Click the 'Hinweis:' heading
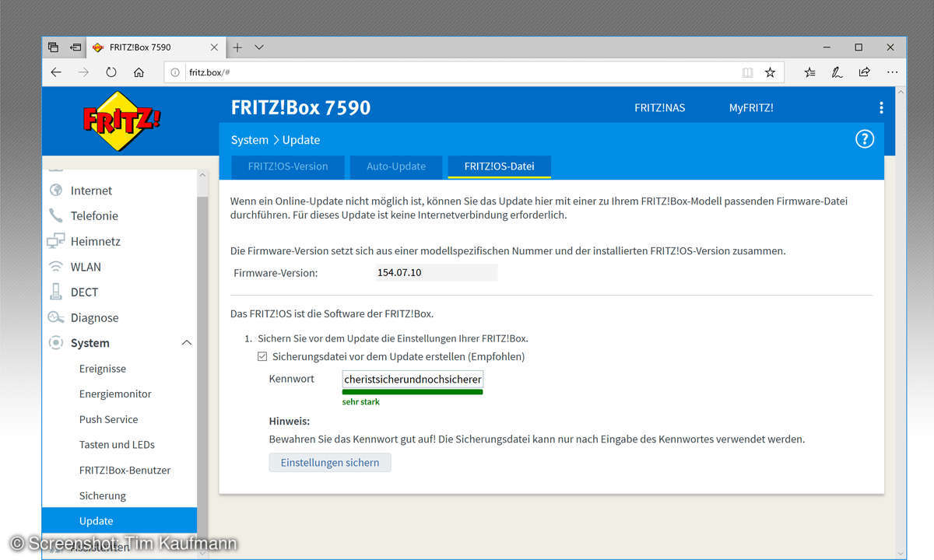Screen dimensions: 934x560 pyautogui.click(x=290, y=422)
